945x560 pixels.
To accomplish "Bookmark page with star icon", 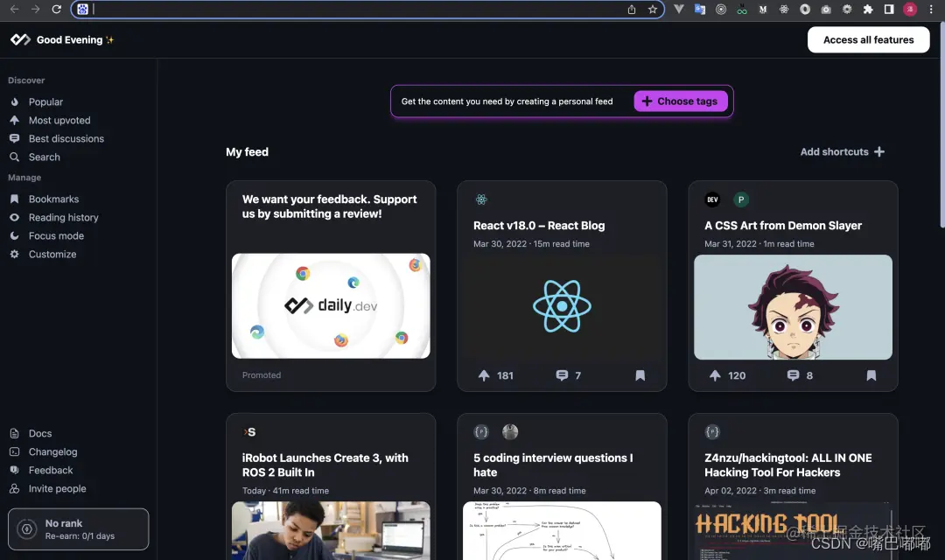I will 653,9.
